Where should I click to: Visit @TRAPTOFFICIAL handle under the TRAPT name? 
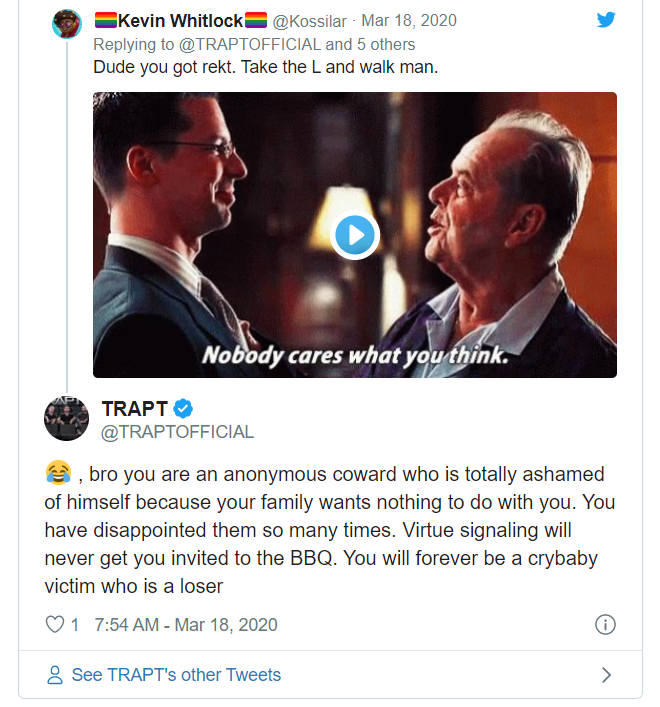[177, 432]
